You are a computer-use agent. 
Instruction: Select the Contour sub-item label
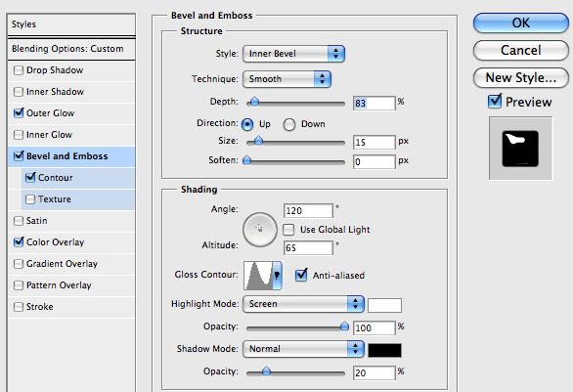pos(55,178)
